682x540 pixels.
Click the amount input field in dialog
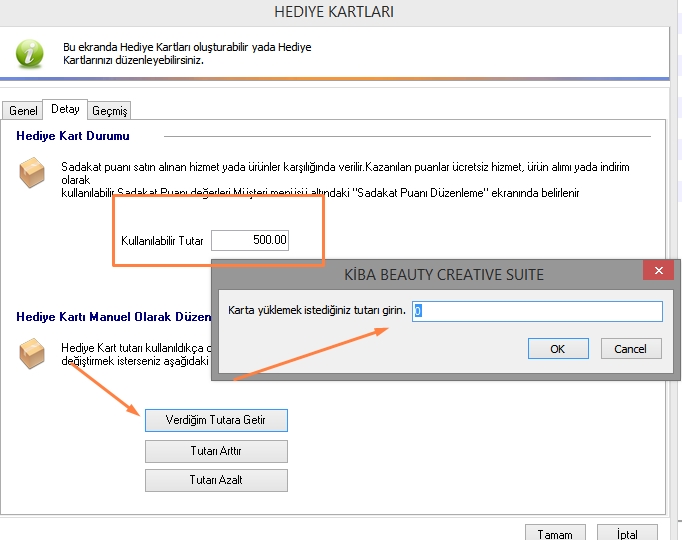point(537,311)
